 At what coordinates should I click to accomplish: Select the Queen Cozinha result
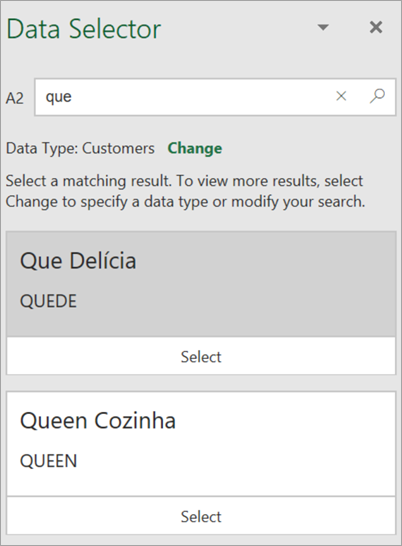pos(201,516)
